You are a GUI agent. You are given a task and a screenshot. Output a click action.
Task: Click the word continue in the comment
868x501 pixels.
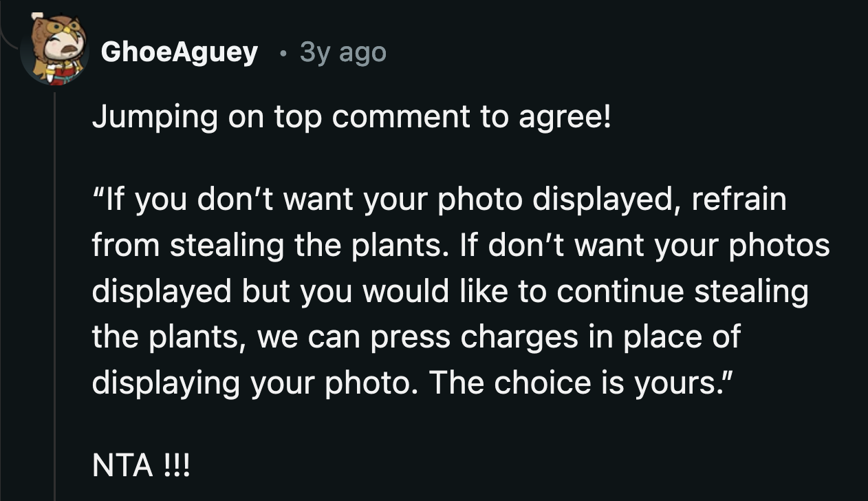point(620,291)
